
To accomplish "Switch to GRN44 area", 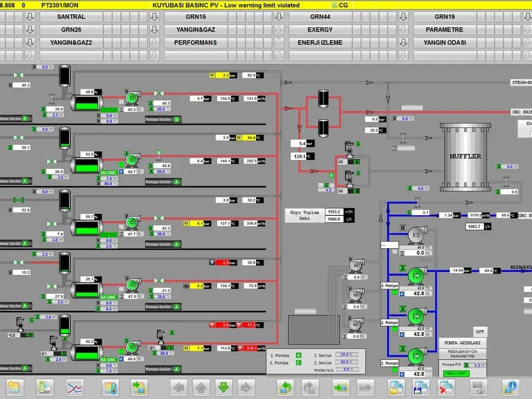I will coord(320,17).
